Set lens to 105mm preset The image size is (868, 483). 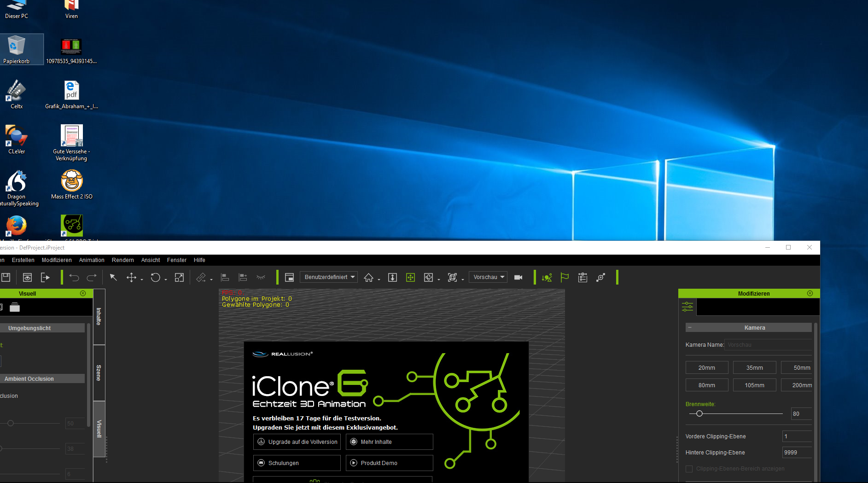coord(755,385)
